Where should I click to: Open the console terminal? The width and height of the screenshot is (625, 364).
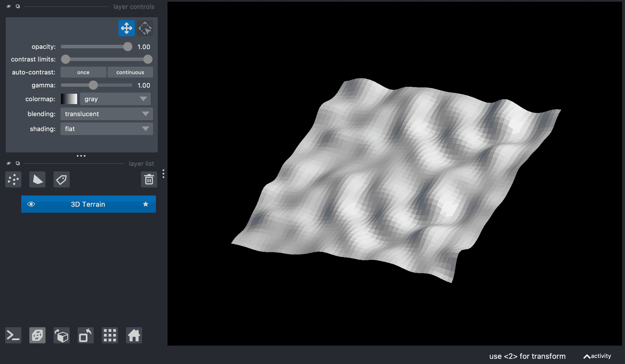point(13,335)
